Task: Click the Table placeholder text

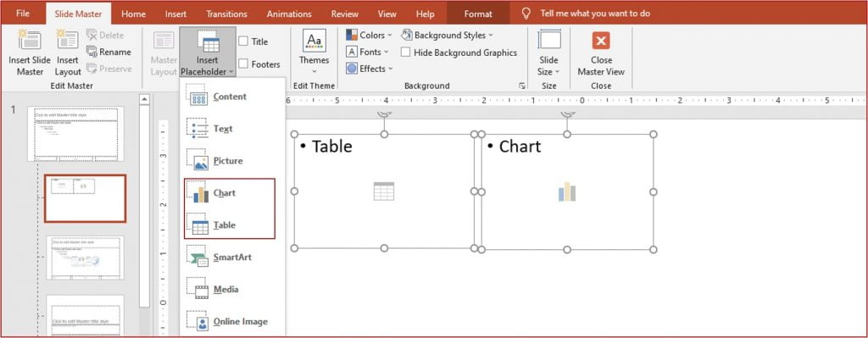Action: tap(331, 146)
